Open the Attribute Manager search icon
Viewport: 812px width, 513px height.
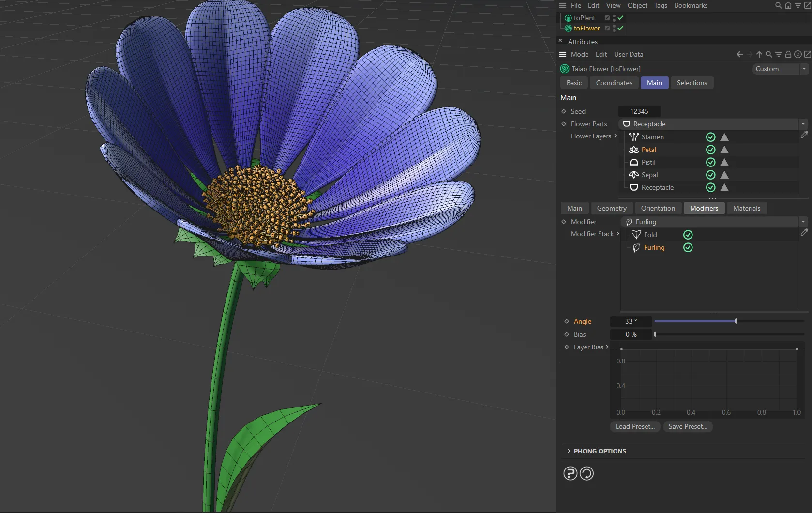768,54
